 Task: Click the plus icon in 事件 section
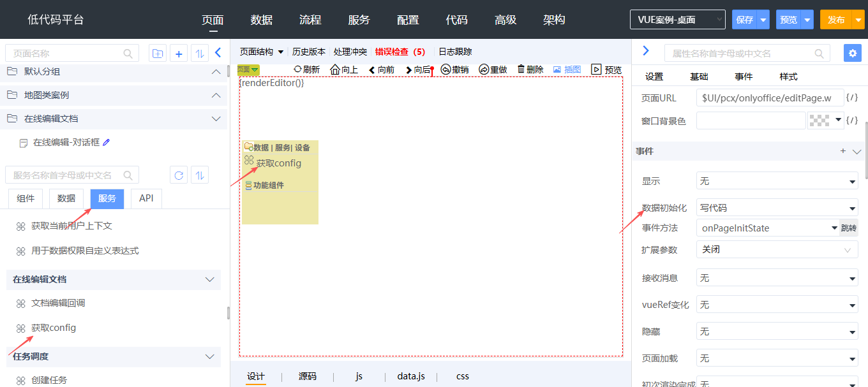click(x=842, y=151)
